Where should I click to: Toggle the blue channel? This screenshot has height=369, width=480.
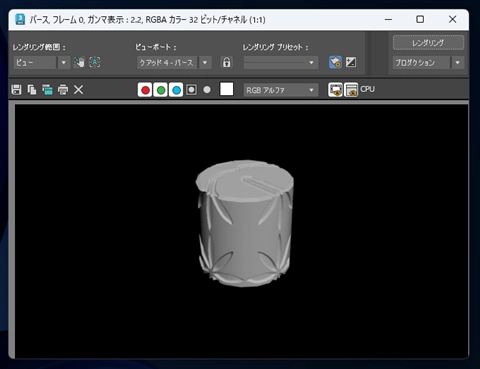coord(176,90)
